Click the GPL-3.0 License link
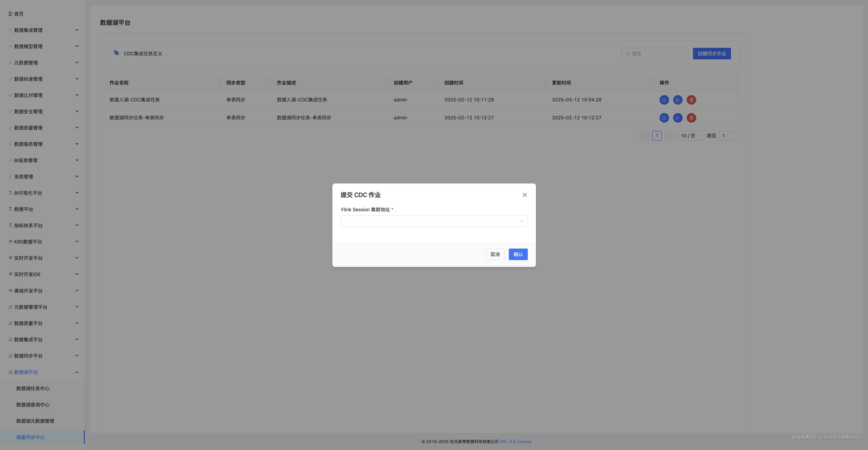This screenshot has height=450, width=868. coord(515,442)
